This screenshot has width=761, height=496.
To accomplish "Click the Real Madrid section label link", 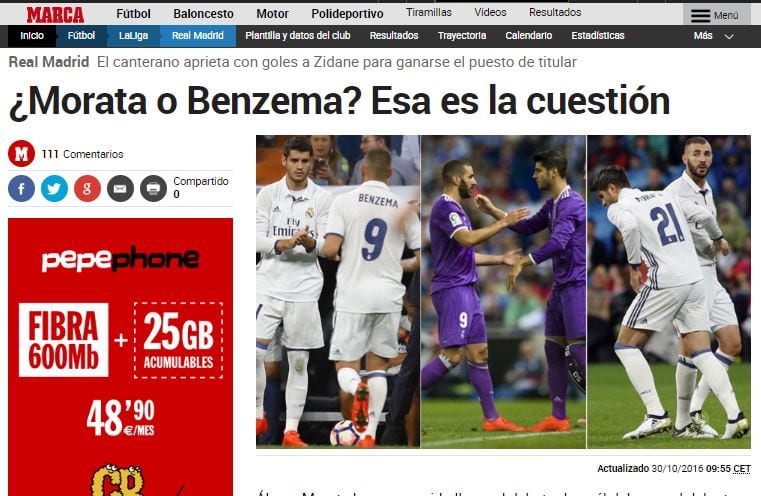I will click(49, 62).
